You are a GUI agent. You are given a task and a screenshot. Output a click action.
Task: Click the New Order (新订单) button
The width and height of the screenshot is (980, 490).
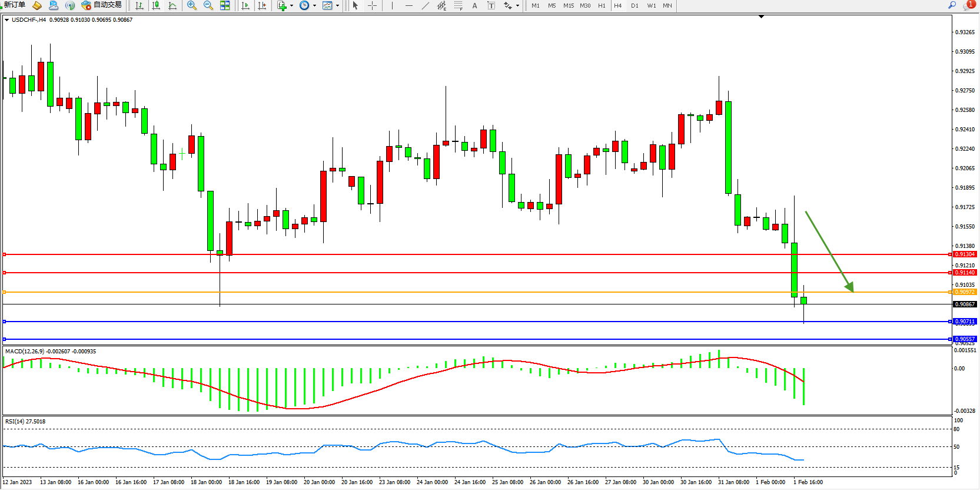point(15,5)
